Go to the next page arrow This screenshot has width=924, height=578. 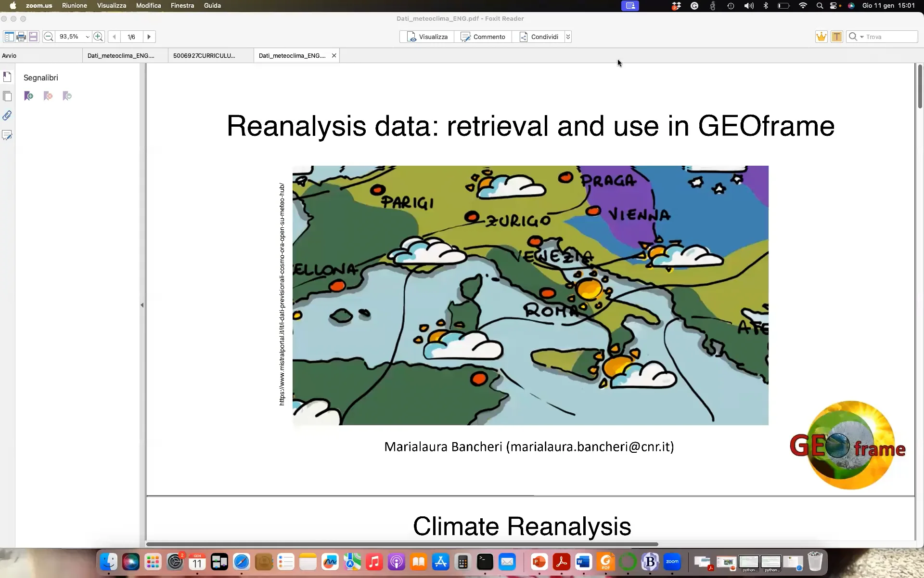(149, 37)
